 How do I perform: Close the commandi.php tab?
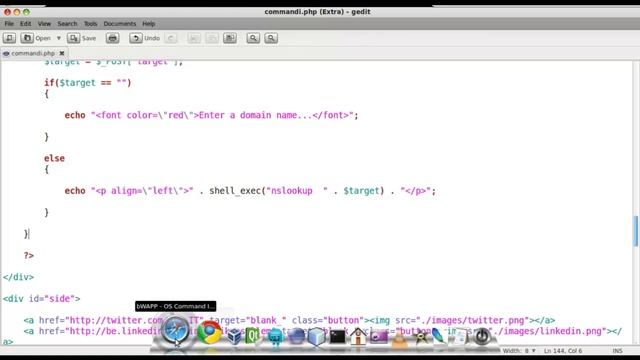coord(62,53)
